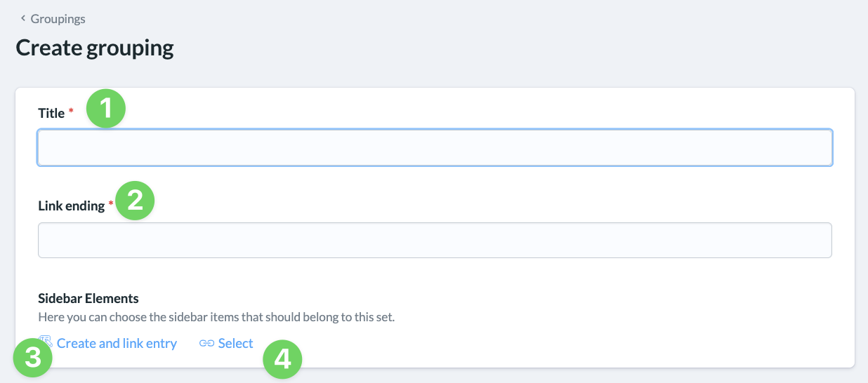The image size is (868, 383).
Task: Open the Create and link entry link
Action: pos(117,344)
